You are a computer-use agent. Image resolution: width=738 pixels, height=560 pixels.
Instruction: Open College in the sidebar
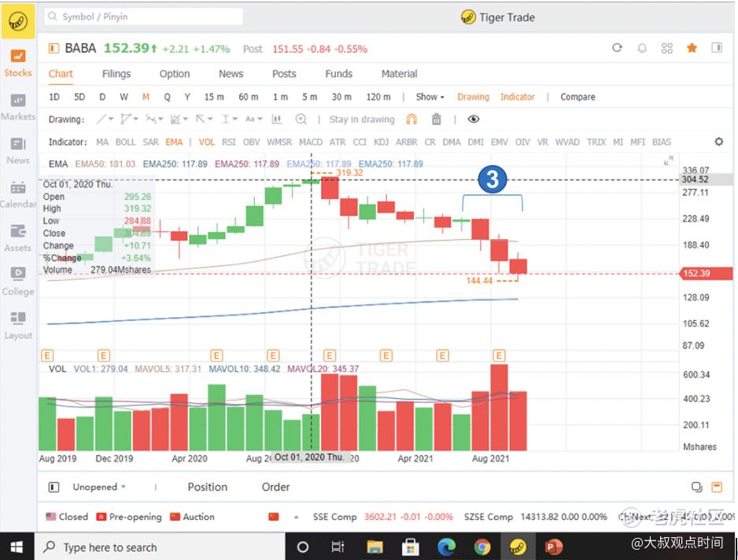coord(18,282)
